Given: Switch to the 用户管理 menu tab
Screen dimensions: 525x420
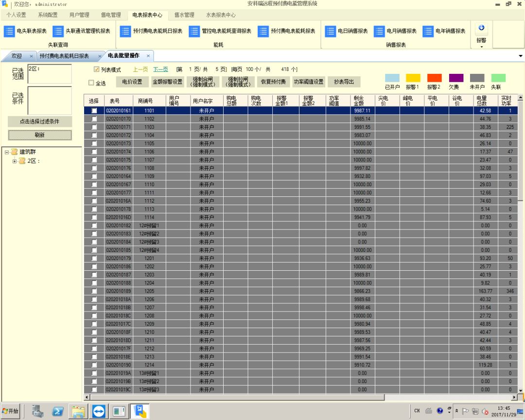Looking at the screenshot, I should click(79, 15).
